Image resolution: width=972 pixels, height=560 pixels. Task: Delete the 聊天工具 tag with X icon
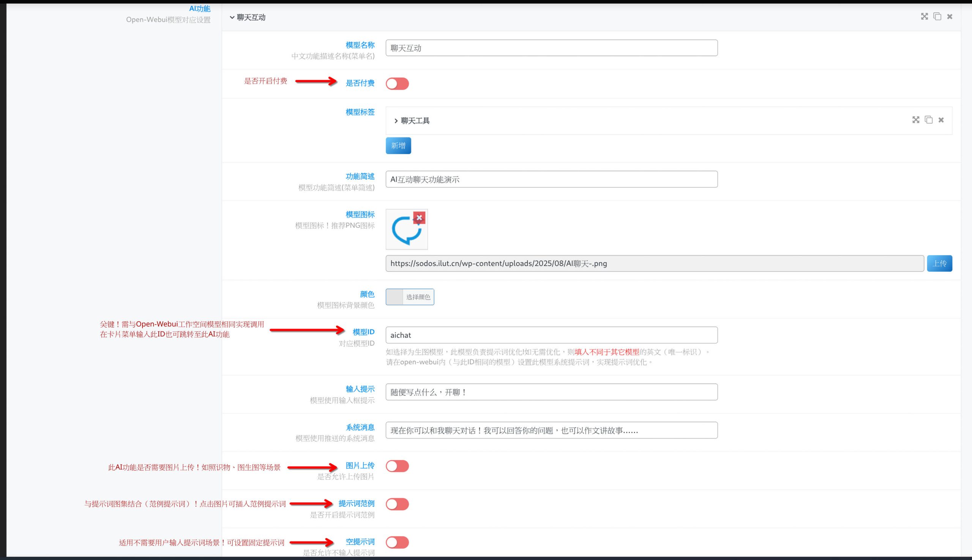click(941, 120)
